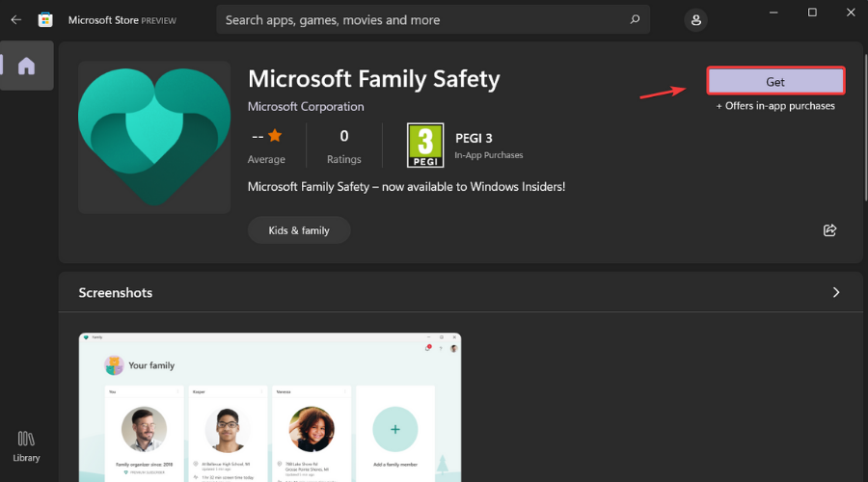Open the user account profile icon
The height and width of the screenshot is (482, 868).
pos(695,20)
